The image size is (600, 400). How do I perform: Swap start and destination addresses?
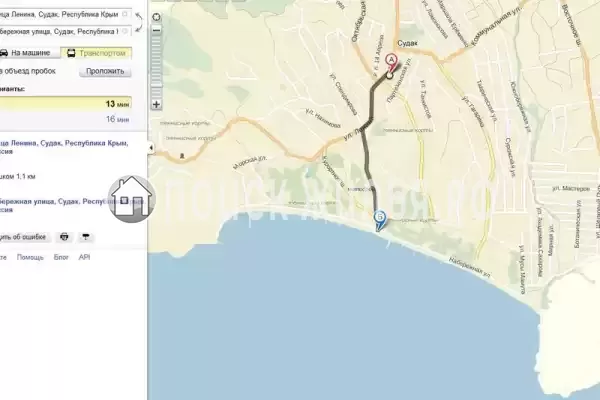tap(140, 19)
